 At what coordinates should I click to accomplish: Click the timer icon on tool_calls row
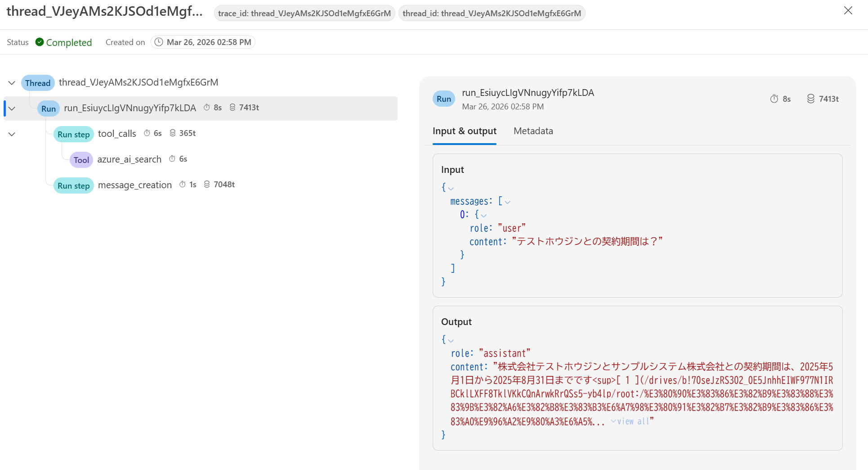[x=147, y=133]
